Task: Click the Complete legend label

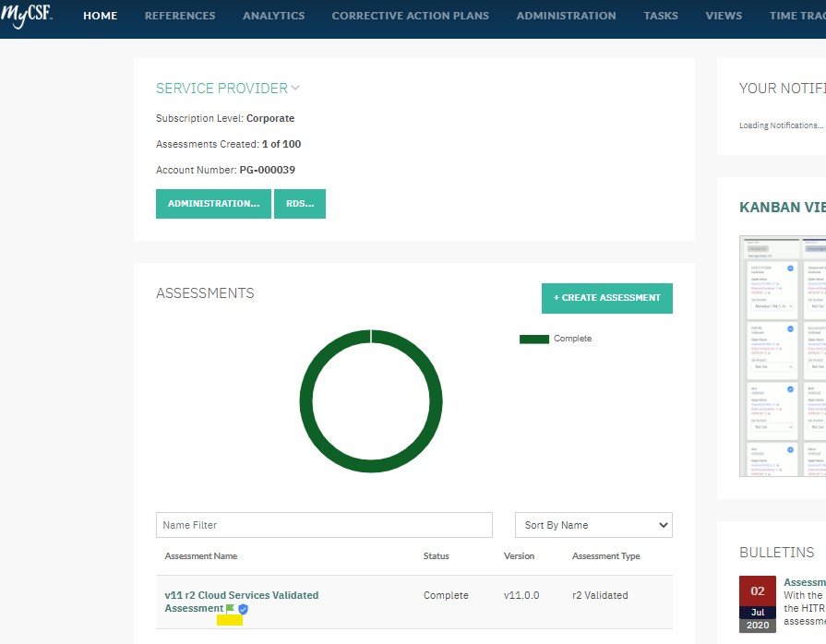Action: pos(572,339)
